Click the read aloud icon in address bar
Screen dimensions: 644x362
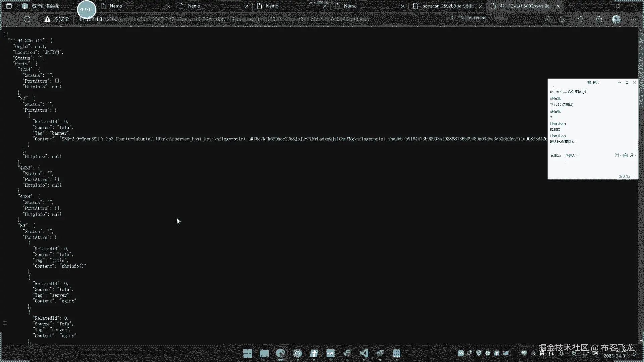(x=547, y=19)
